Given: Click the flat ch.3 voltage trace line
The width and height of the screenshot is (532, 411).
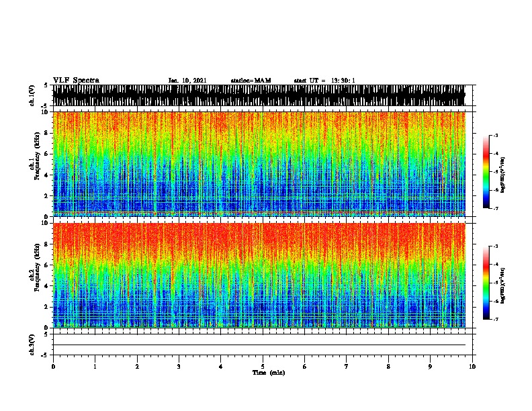Looking at the screenshot, I should (259, 345).
